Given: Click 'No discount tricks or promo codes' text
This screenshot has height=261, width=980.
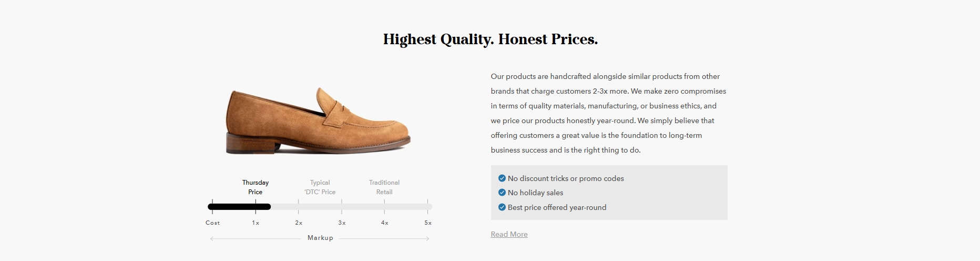Looking at the screenshot, I should [x=566, y=178].
